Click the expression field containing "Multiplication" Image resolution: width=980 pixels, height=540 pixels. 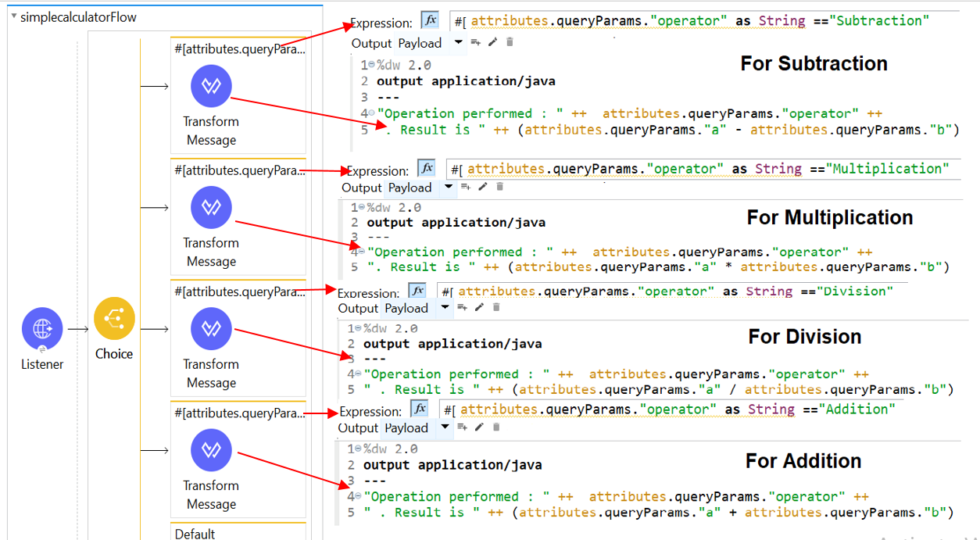(703, 169)
